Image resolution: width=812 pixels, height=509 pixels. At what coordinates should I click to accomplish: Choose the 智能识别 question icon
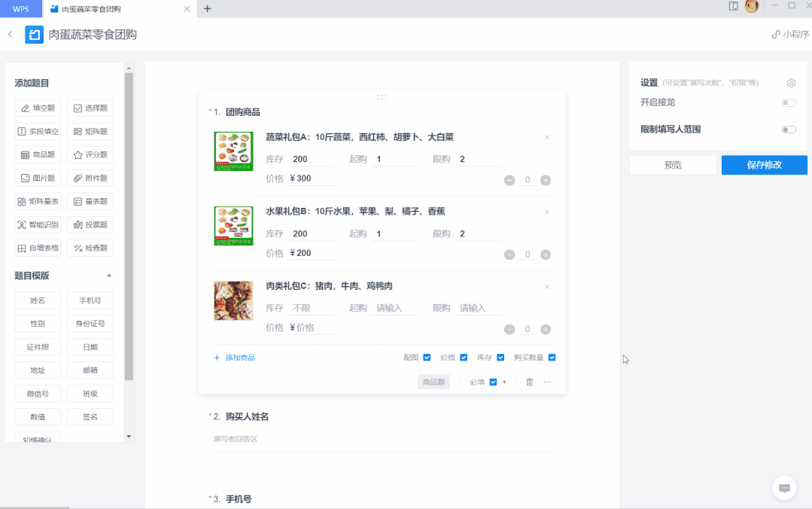tap(38, 224)
